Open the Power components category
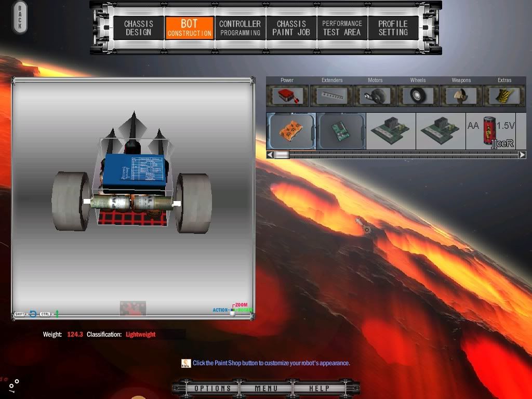Viewport: 532px width, 399px height. coord(287,96)
